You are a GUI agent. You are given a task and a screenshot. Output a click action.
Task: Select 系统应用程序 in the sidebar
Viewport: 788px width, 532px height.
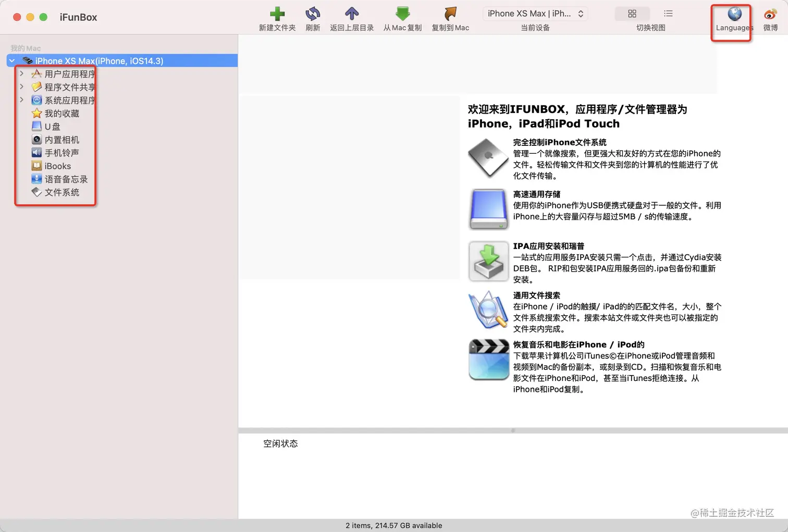tap(69, 100)
